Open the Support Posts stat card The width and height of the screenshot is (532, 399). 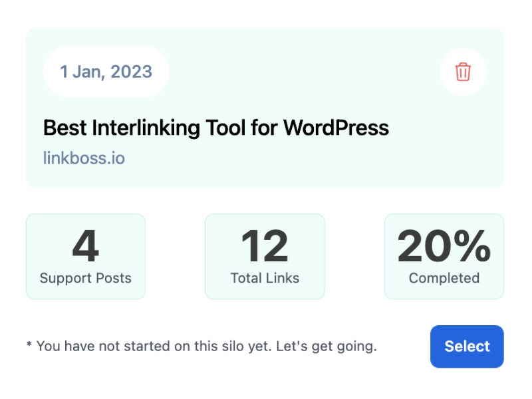86,257
